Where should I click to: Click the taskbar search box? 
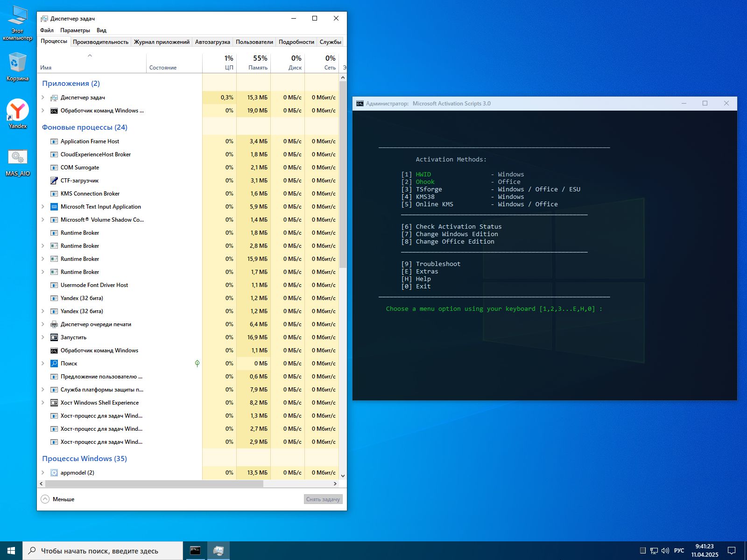coord(103,551)
